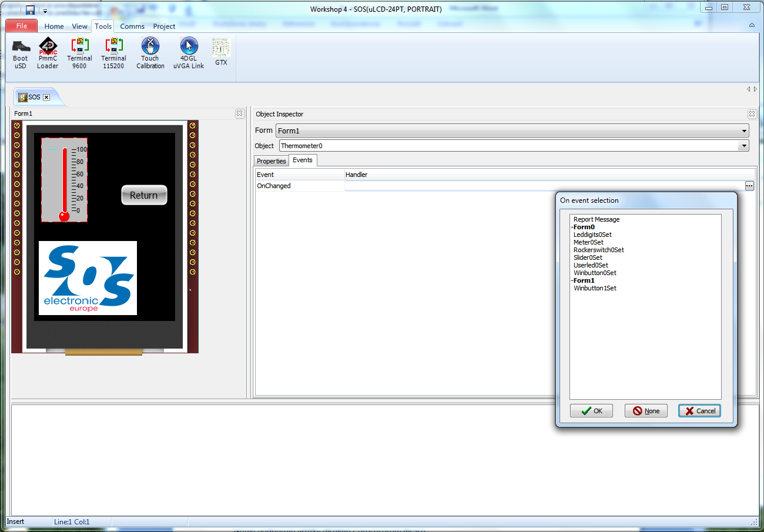The width and height of the screenshot is (764, 532).
Task: Open the GTX tool
Action: tap(221, 52)
